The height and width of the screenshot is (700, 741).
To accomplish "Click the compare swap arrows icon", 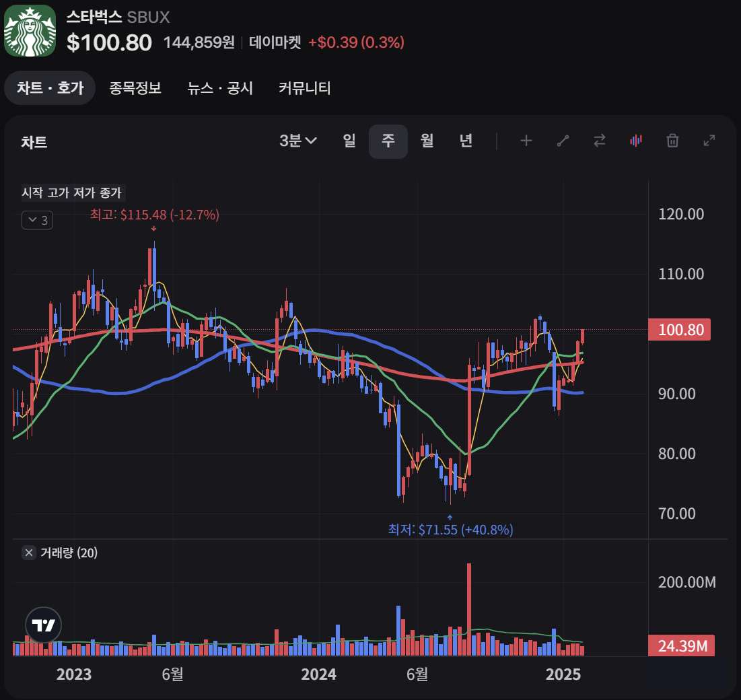I will coord(599,141).
